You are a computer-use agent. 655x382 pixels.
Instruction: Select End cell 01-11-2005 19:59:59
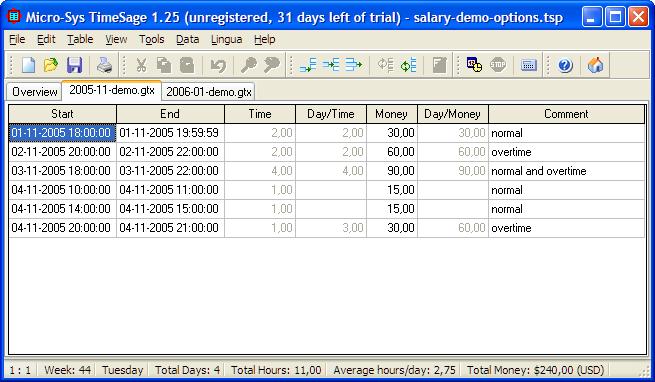(x=170, y=133)
